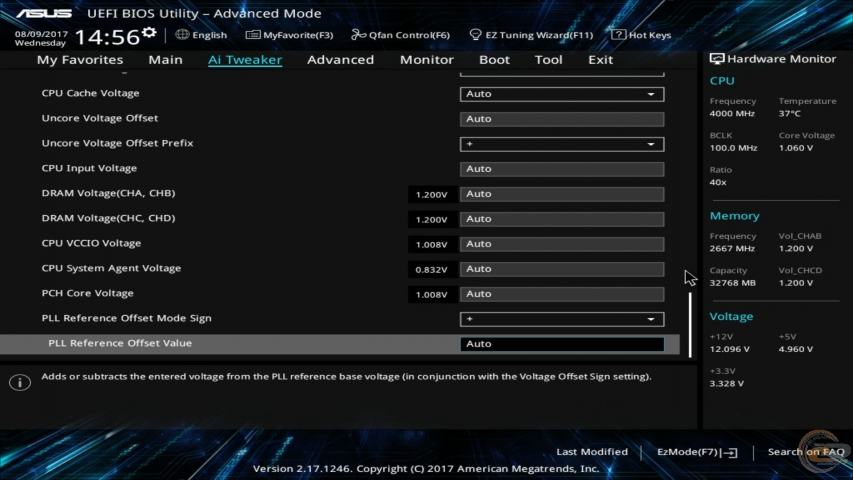Expand CPU Cache Voltage dropdown

click(562, 94)
